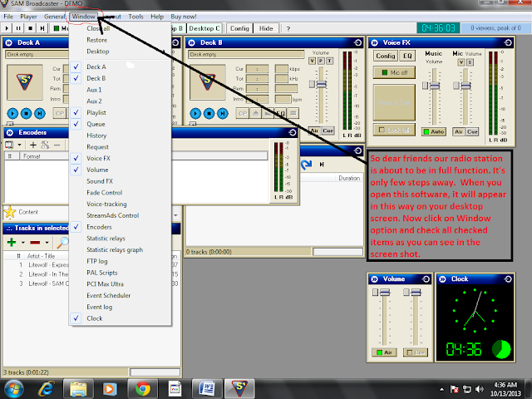
Task: Click Voice FX Music volume slider handle
Action: 434,86
